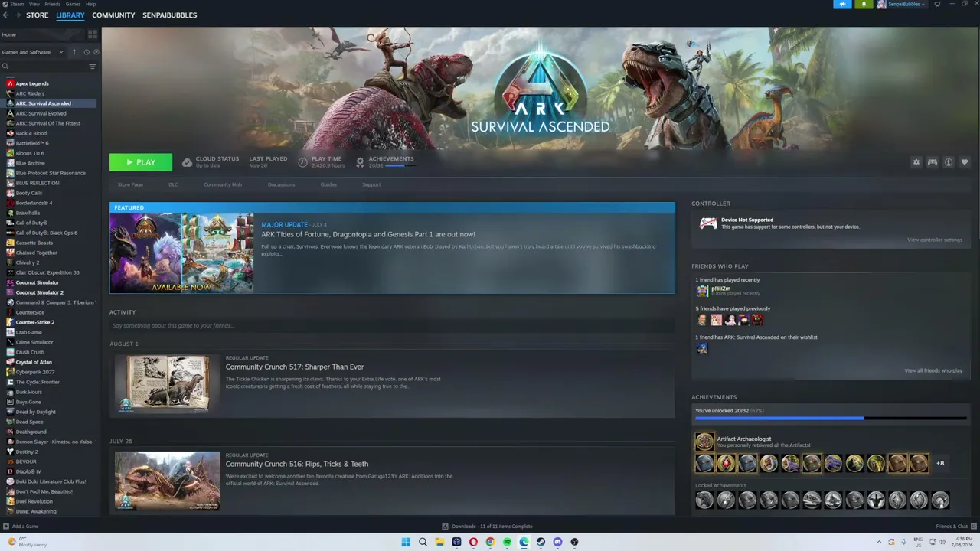Open the SENPAIBUBBLES profile tab
Viewport: 980px width, 551px height.
coord(169,15)
